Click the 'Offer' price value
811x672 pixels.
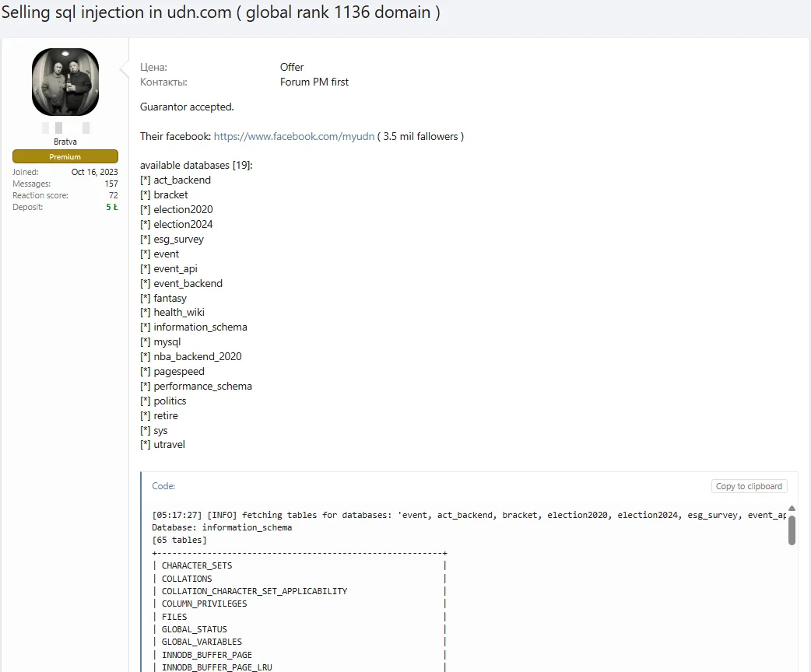pyautogui.click(x=292, y=67)
